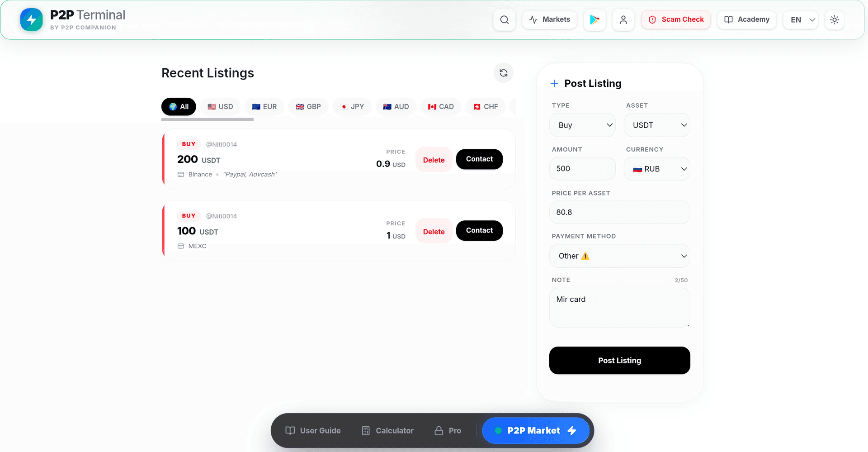The height and width of the screenshot is (452, 868).
Task: Contact the 200 USDT listing owner
Action: [479, 159]
